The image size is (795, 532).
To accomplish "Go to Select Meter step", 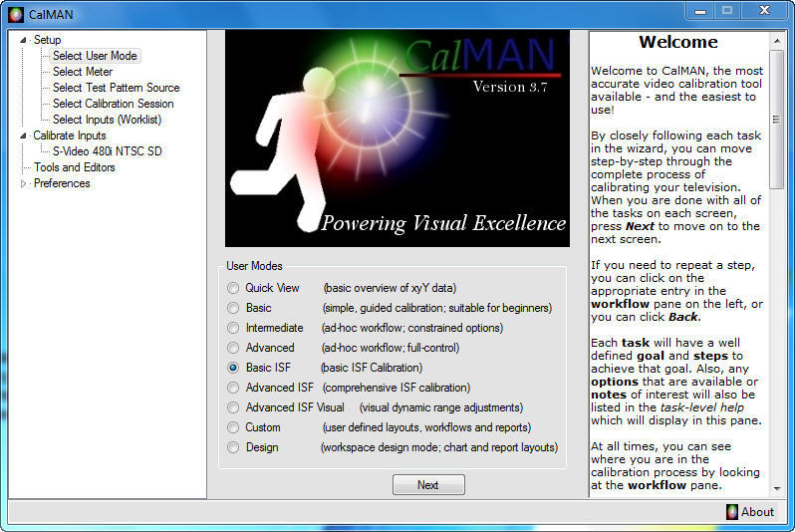I will [x=83, y=72].
